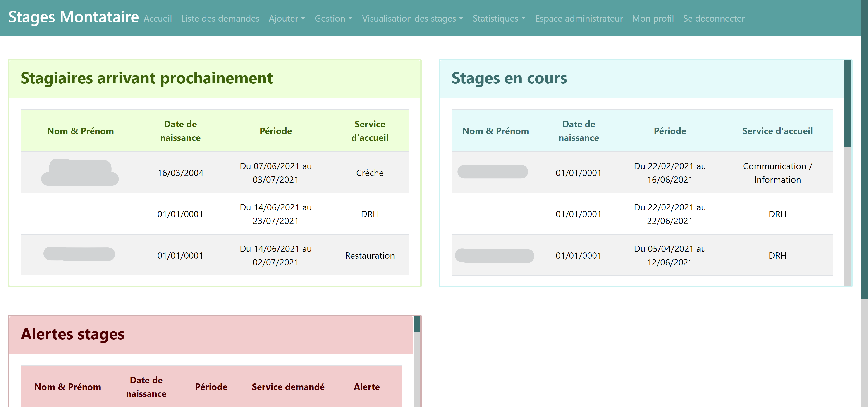Image resolution: width=868 pixels, height=407 pixels.
Task: Expand the Ajouter dropdown menu
Action: (x=287, y=19)
